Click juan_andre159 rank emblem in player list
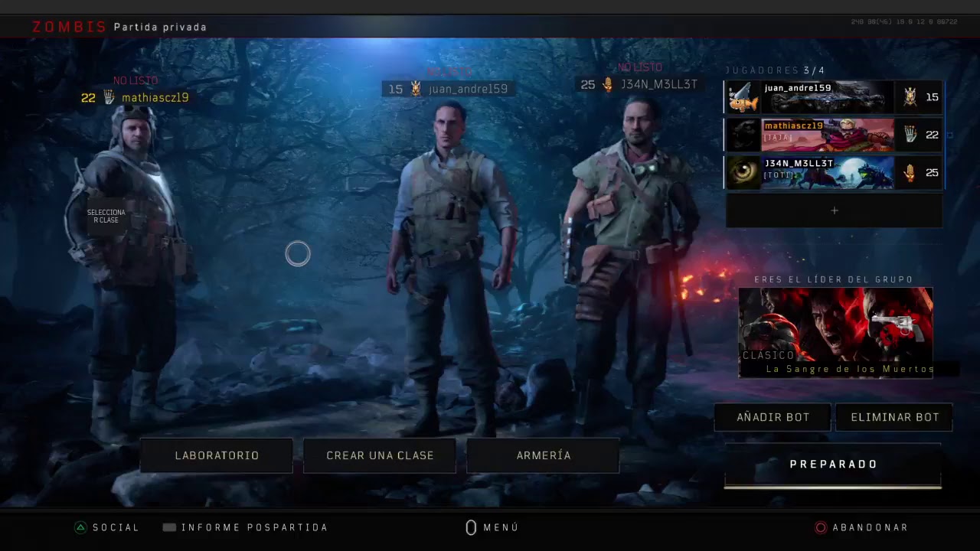This screenshot has width=980, height=551. coord(910,97)
